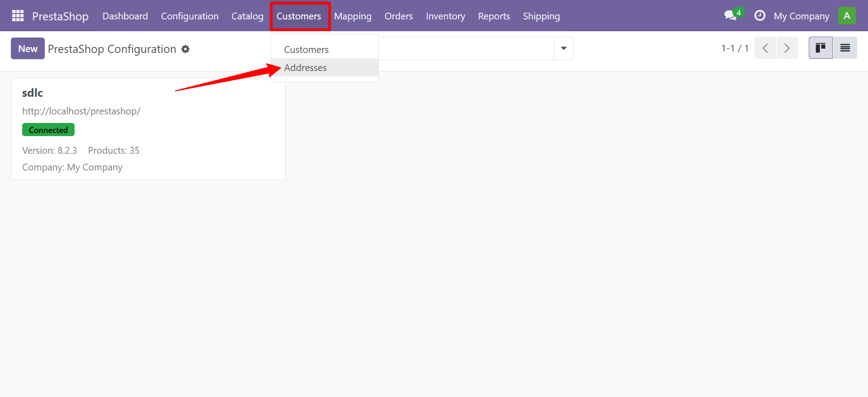
Task: Click the Products: 35 text
Action: click(113, 151)
